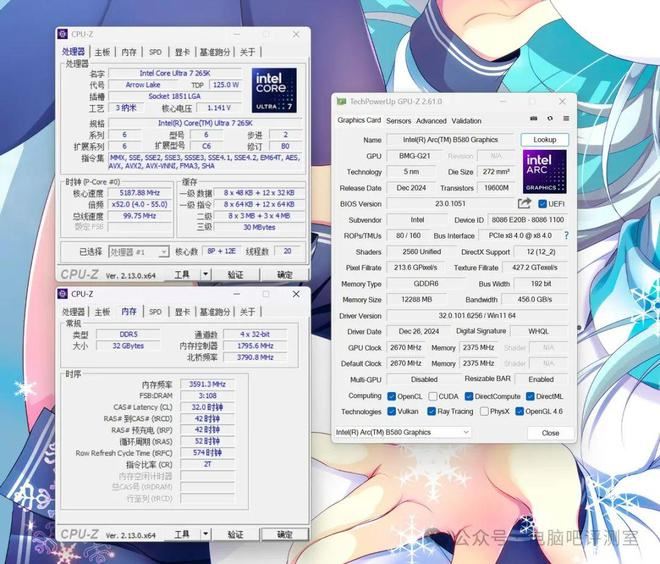Expand 工具 dropdown arrow in bottom CPU-Z
Screen dimensions: 660x564
[x=205, y=534]
